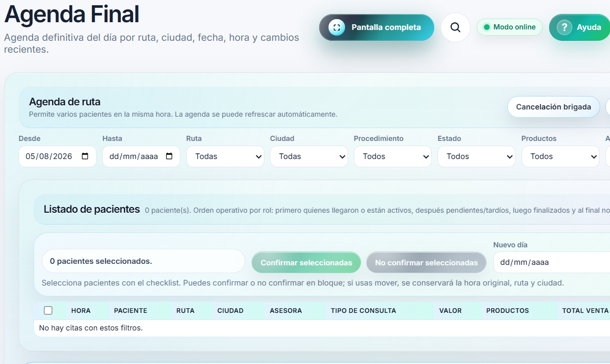Open calendar picker icon in Desde field
The height and width of the screenshot is (364, 610).
click(85, 156)
